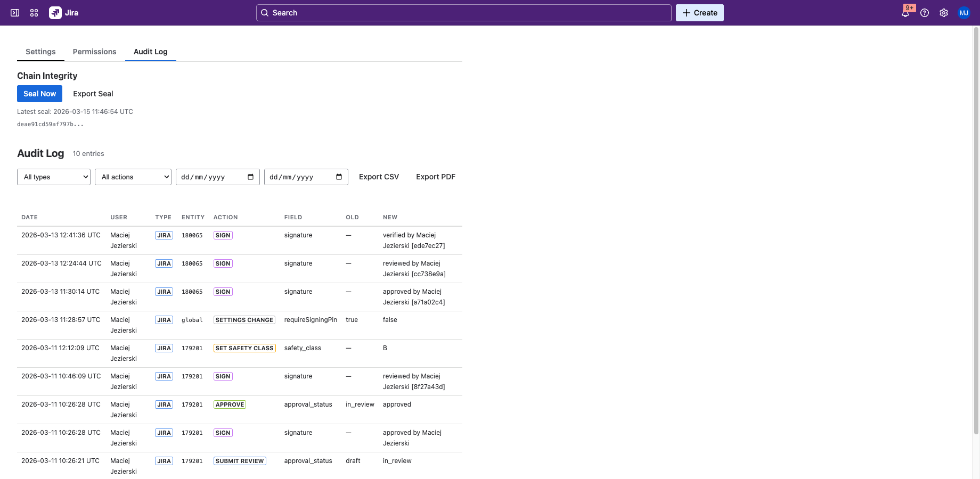Click the Seal Now button
Viewport: 980px width, 479px height.
(39, 94)
